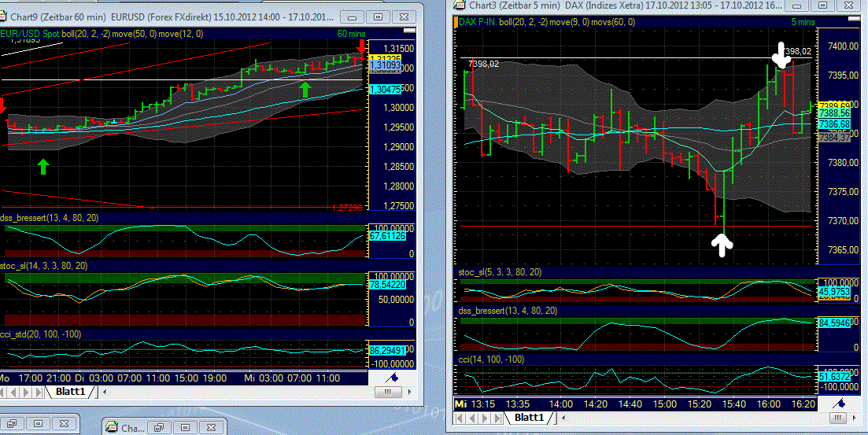Click the 7388,56 price tag

[834, 113]
